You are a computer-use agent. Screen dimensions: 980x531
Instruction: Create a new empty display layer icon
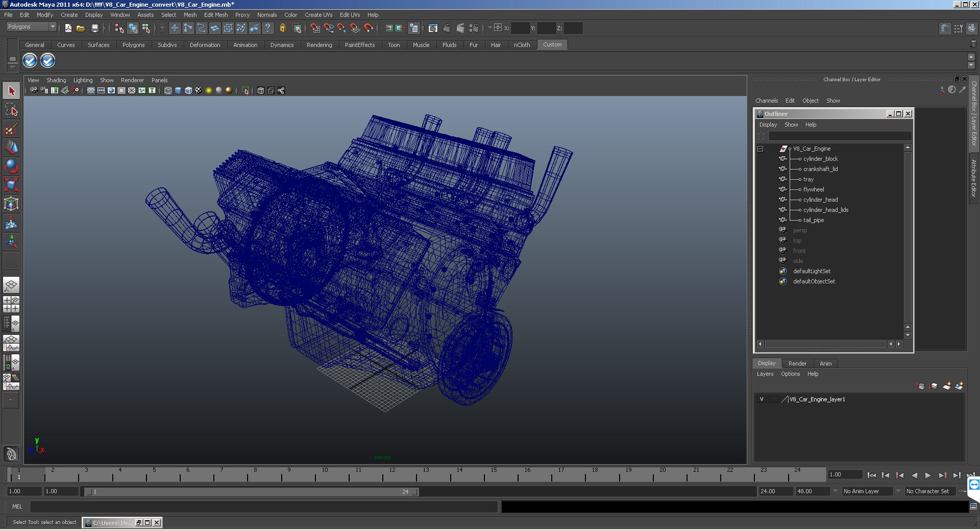[946, 386]
